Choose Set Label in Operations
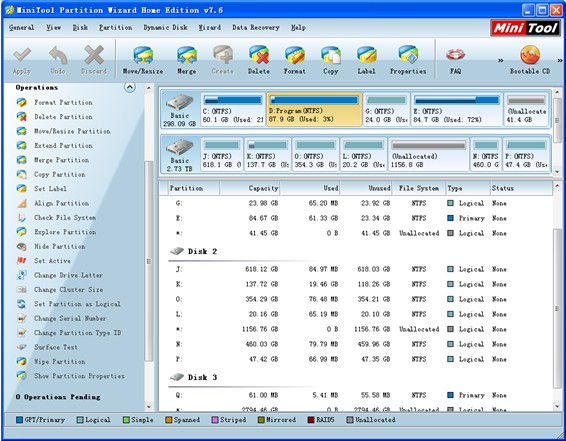Viewport: 566px width, 441px height. point(42,189)
